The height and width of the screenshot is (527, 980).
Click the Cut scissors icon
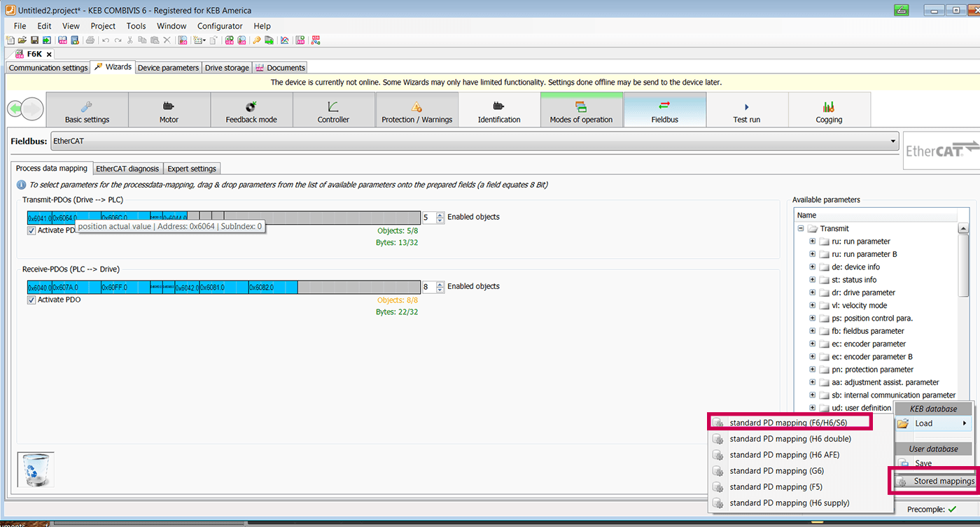[x=130, y=40]
